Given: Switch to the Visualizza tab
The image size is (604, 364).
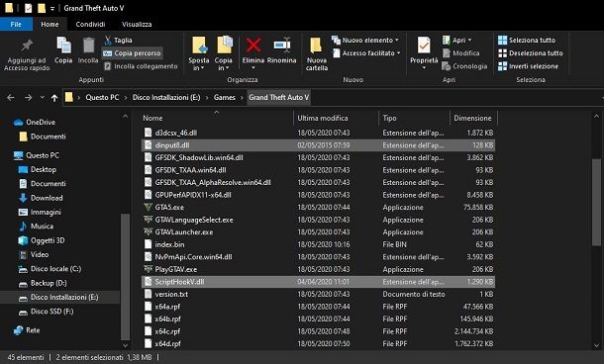Looking at the screenshot, I should click(x=137, y=24).
